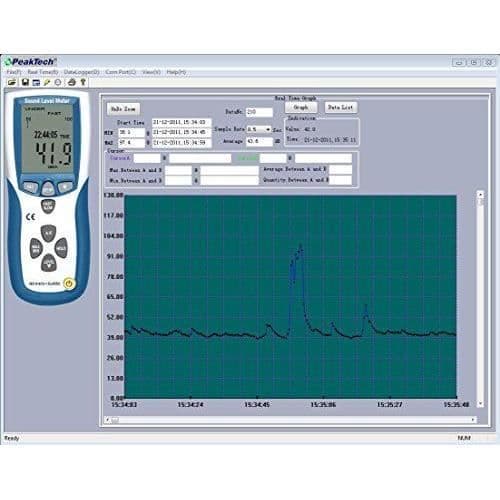
Task: Click the meter's 41.9 LCD reading
Action: 54,153
